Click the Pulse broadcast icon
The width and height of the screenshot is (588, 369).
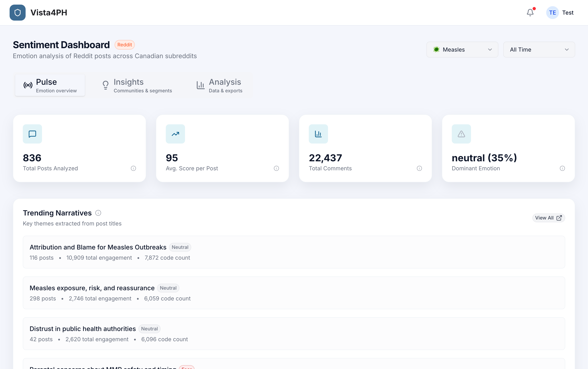[x=28, y=85]
